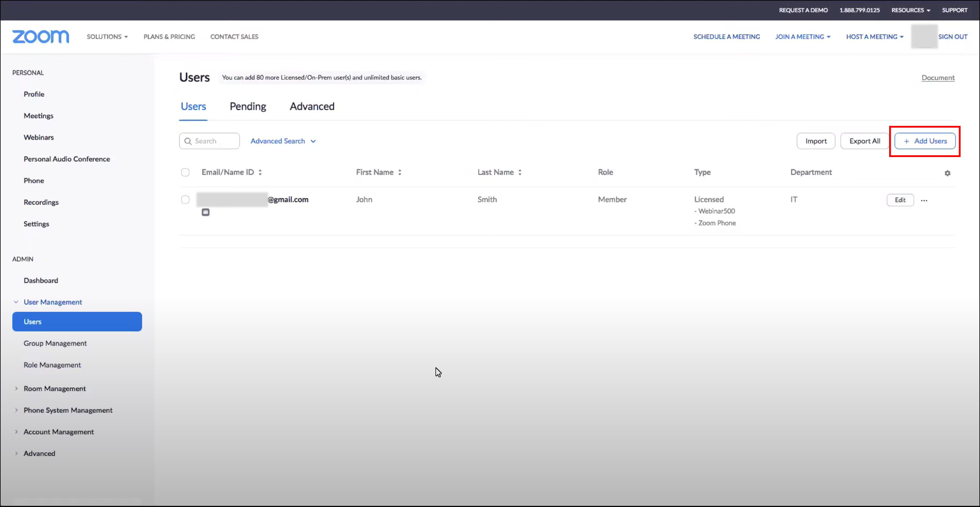Open the Join a Meeting dropdown

803,36
